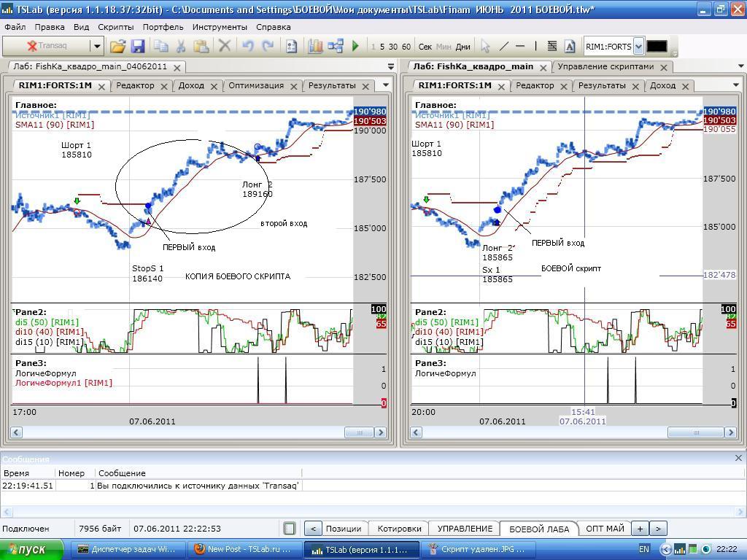
Task: Expand the Transaq connection dropdown
Action: coord(96,46)
